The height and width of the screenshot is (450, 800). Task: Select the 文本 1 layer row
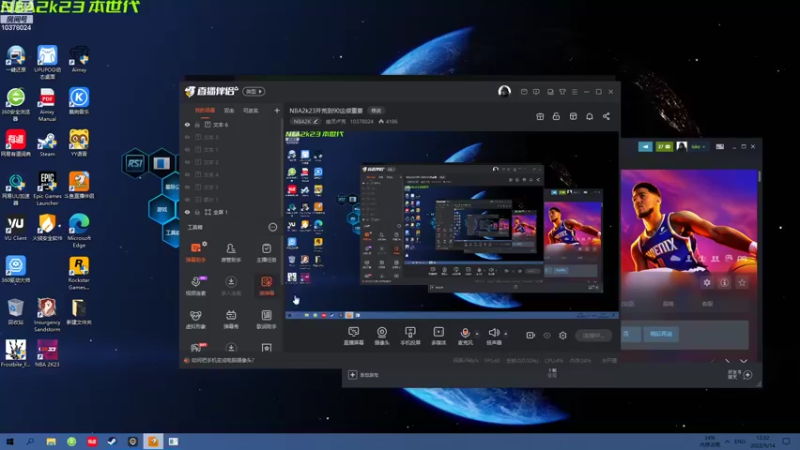point(231,149)
